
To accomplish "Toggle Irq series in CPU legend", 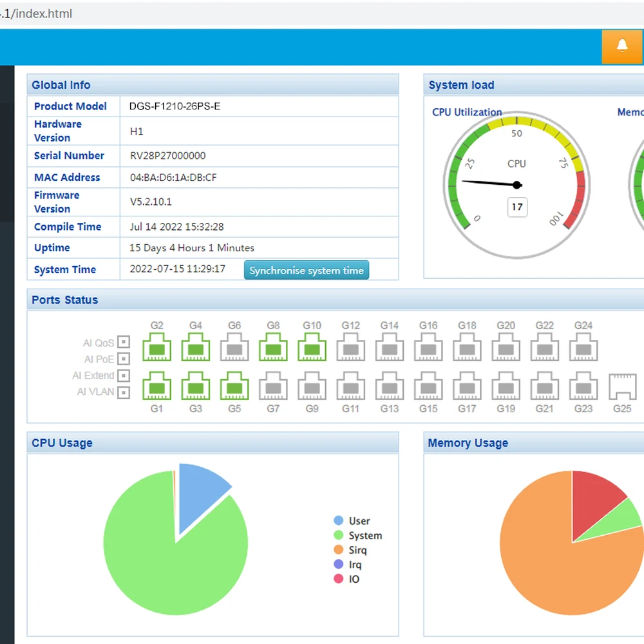I will tap(348, 564).
